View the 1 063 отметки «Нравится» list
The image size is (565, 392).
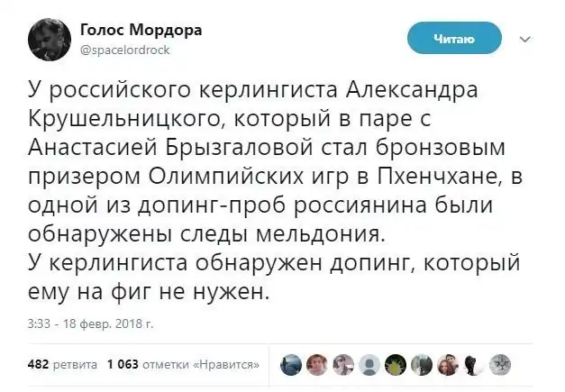click(x=183, y=364)
